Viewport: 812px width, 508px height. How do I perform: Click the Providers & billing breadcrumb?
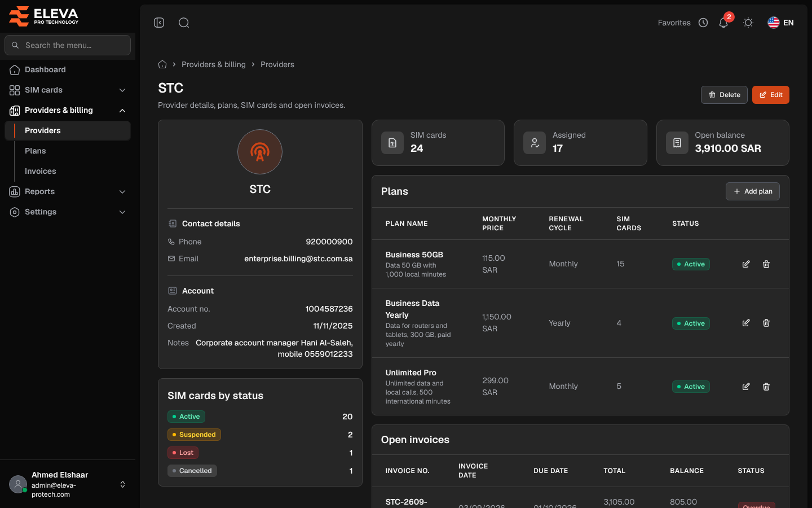tap(214, 64)
